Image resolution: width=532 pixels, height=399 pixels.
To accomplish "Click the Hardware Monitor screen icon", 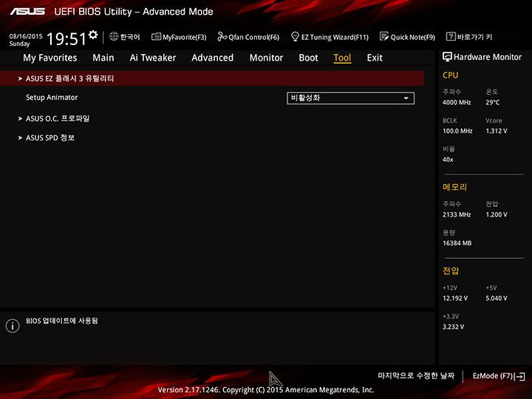I will coord(447,57).
